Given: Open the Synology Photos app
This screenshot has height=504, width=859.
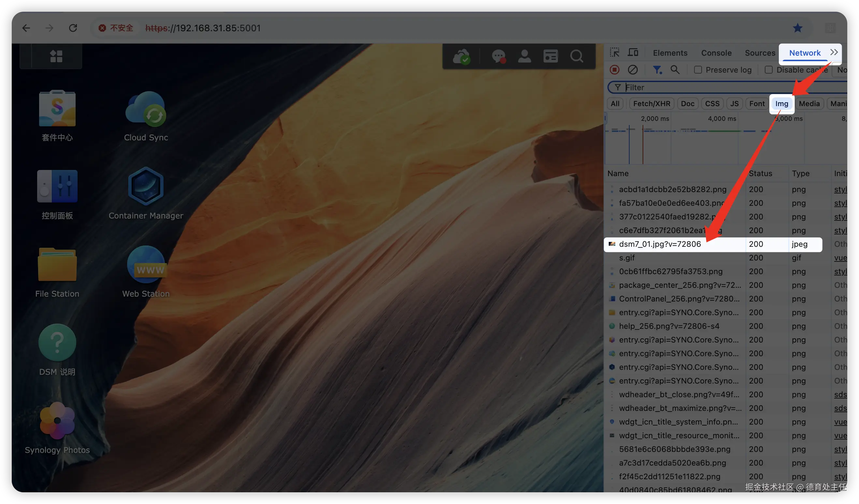Looking at the screenshot, I should pos(57,421).
